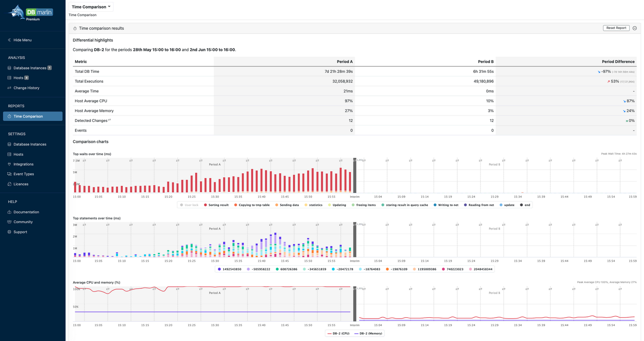Click the Licences icon in sidebar

point(9,184)
